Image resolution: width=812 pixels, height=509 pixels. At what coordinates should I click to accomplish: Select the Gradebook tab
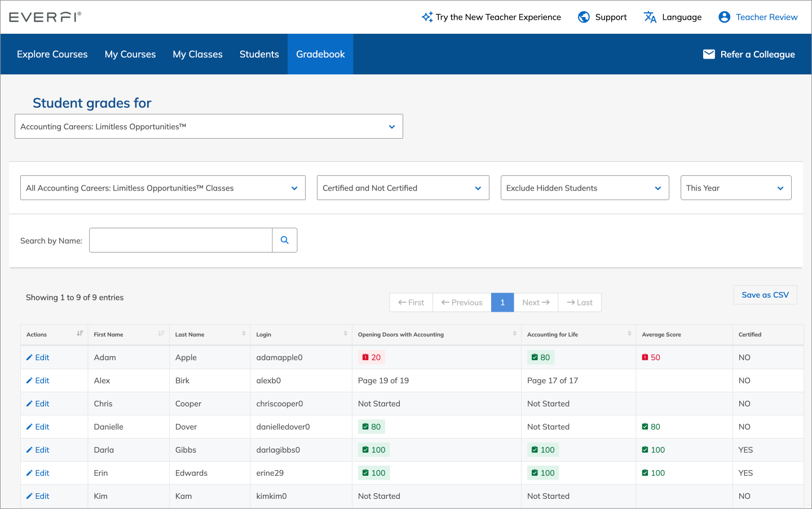click(320, 54)
